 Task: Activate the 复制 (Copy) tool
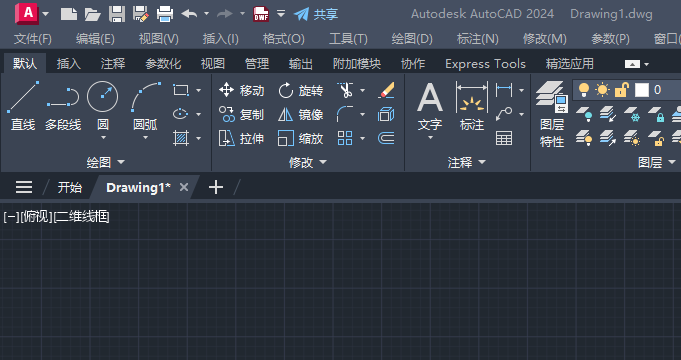tap(241, 115)
